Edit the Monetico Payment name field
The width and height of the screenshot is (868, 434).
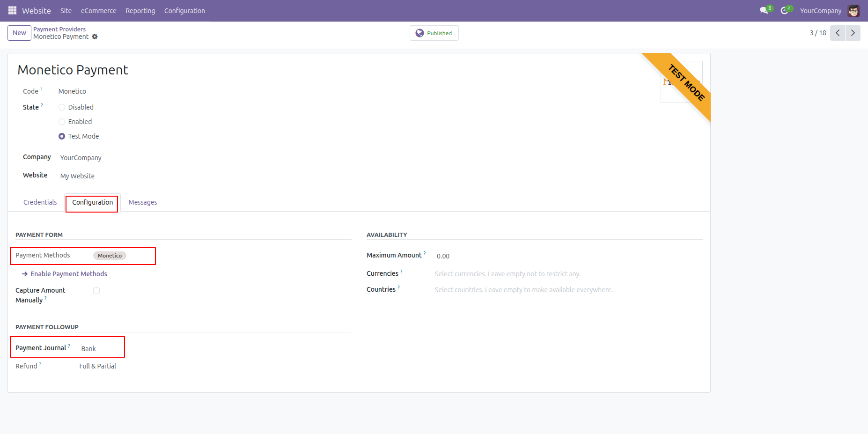pos(73,70)
